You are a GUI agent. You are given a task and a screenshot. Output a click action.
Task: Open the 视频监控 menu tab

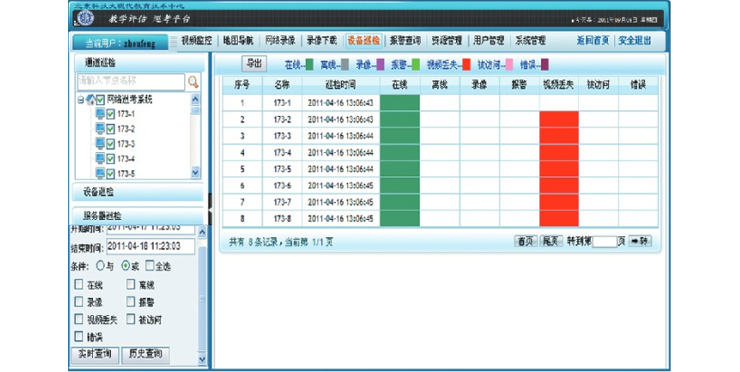tap(197, 41)
